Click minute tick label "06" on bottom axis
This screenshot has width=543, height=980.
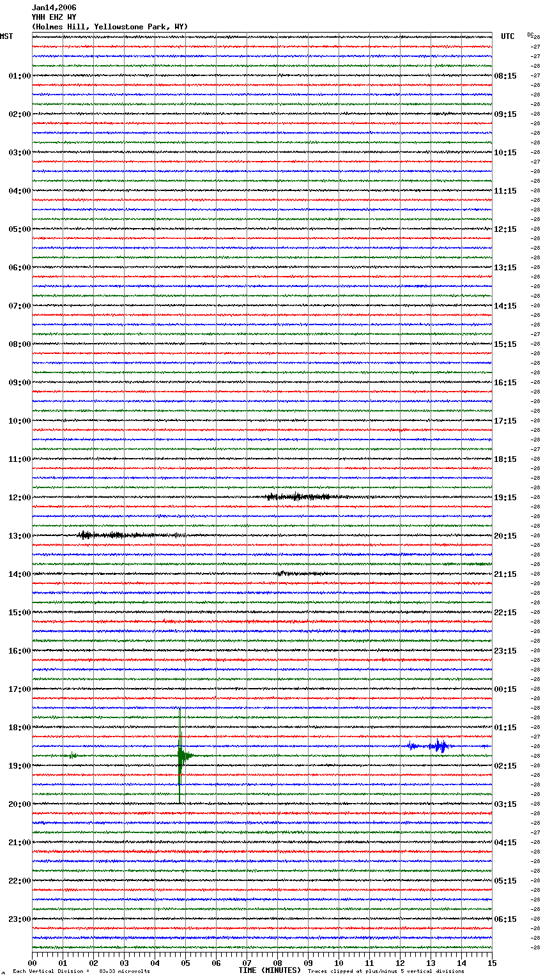click(x=216, y=963)
